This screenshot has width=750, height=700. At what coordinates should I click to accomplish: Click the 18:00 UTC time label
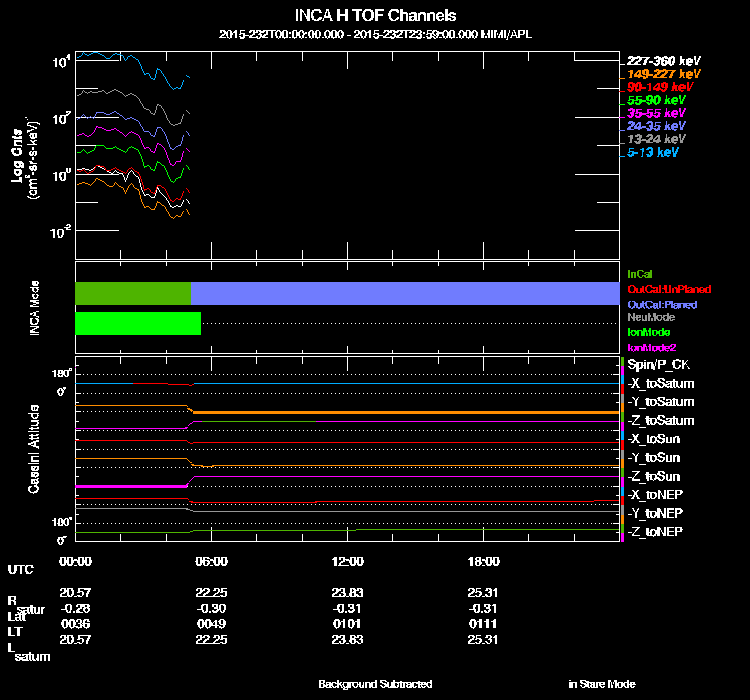[x=484, y=561]
